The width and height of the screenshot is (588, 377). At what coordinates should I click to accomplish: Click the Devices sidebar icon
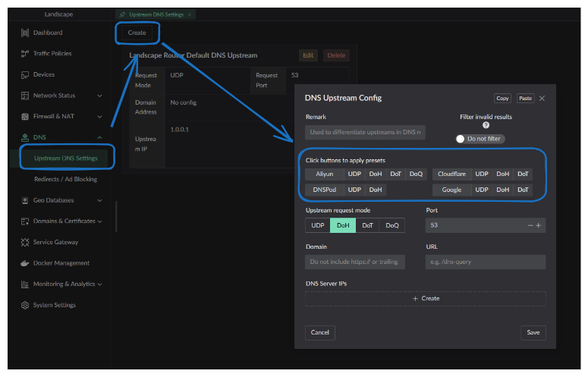(x=25, y=75)
